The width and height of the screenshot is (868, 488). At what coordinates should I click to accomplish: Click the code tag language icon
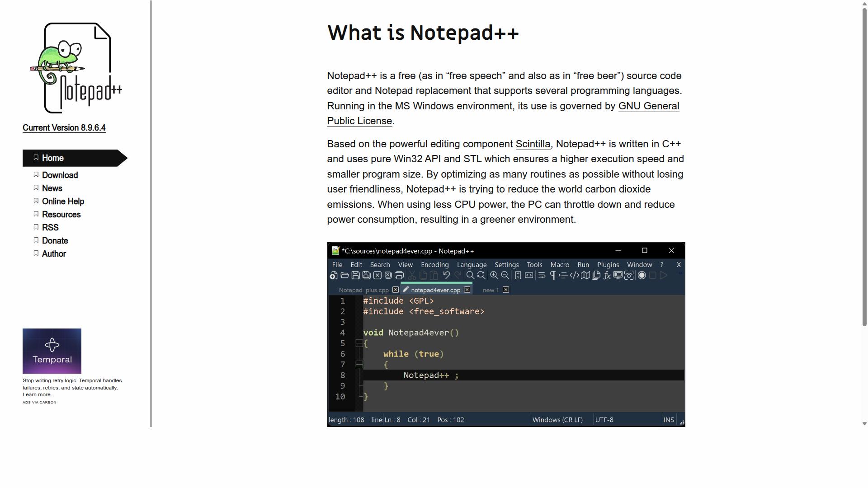pyautogui.click(x=574, y=275)
